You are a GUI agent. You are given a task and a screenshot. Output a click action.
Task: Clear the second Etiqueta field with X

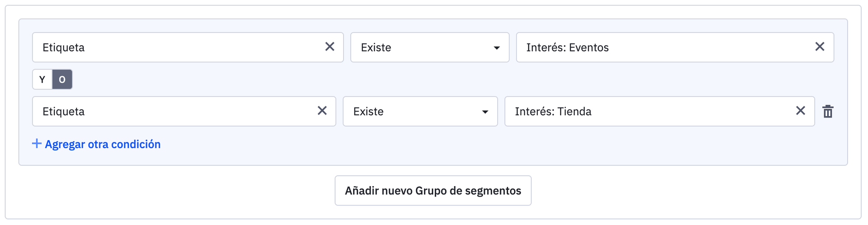pos(322,111)
